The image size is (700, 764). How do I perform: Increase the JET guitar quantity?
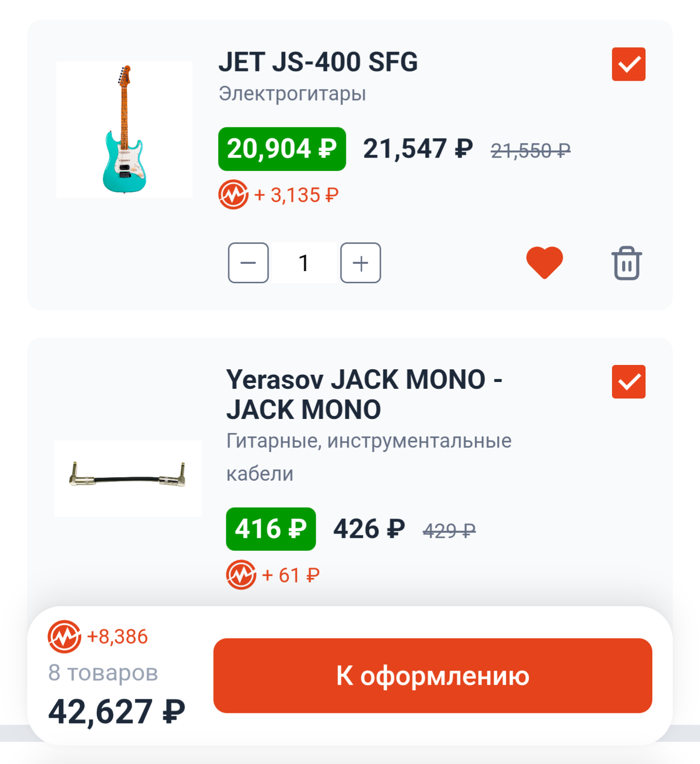tap(360, 263)
